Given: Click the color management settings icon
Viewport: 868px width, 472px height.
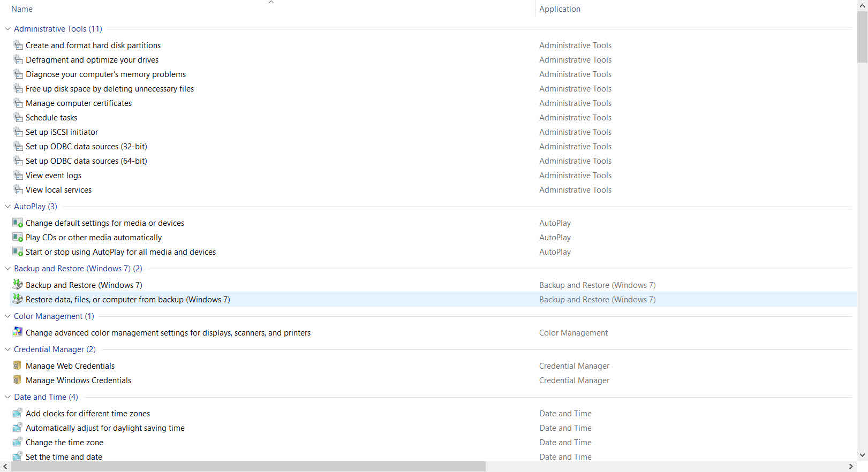Looking at the screenshot, I should (18, 332).
